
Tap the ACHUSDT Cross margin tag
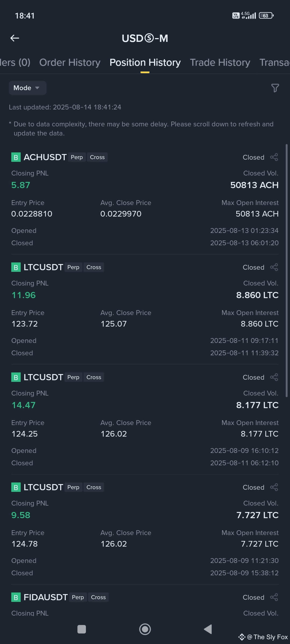point(97,157)
